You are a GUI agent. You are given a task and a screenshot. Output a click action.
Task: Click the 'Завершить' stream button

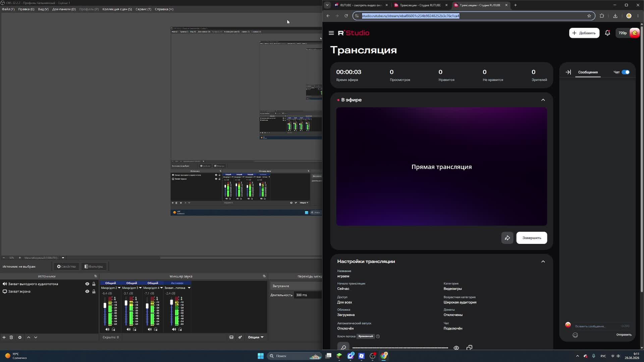[x=532, y=238]
